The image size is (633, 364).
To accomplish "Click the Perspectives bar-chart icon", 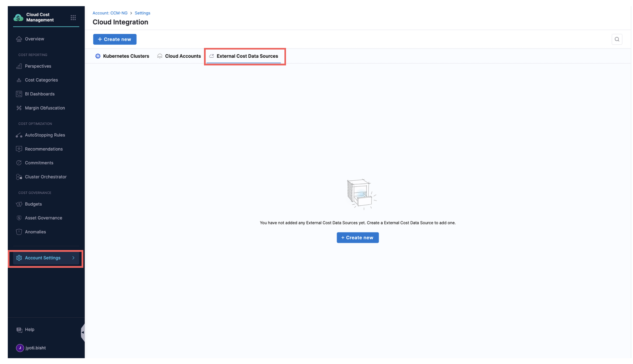I will [x=19, y=66].
